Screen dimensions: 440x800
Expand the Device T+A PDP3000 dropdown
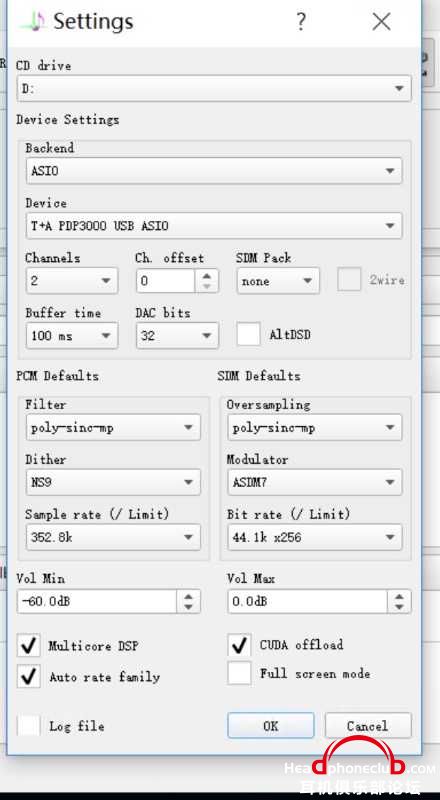click(214, 226)
